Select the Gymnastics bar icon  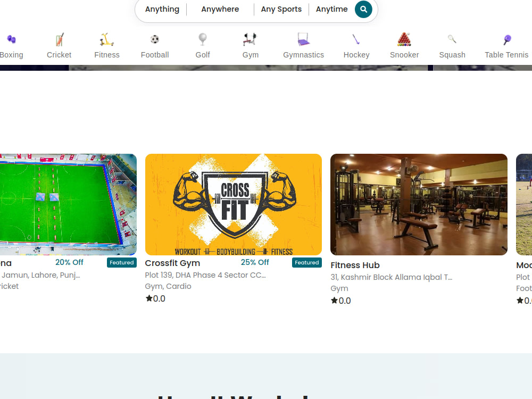click(x=303, y=39)
